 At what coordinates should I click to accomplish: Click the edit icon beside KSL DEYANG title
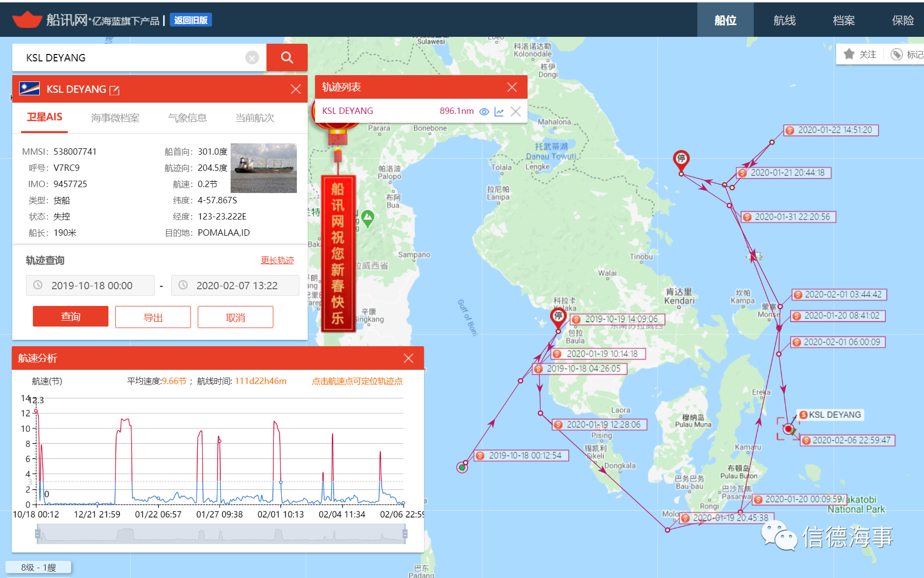(114, 90)
